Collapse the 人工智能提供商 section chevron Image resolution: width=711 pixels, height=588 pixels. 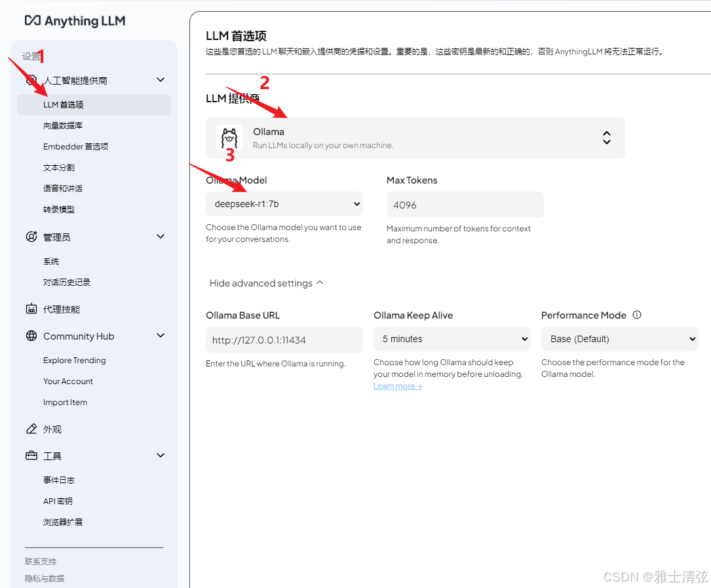[161, 80]
